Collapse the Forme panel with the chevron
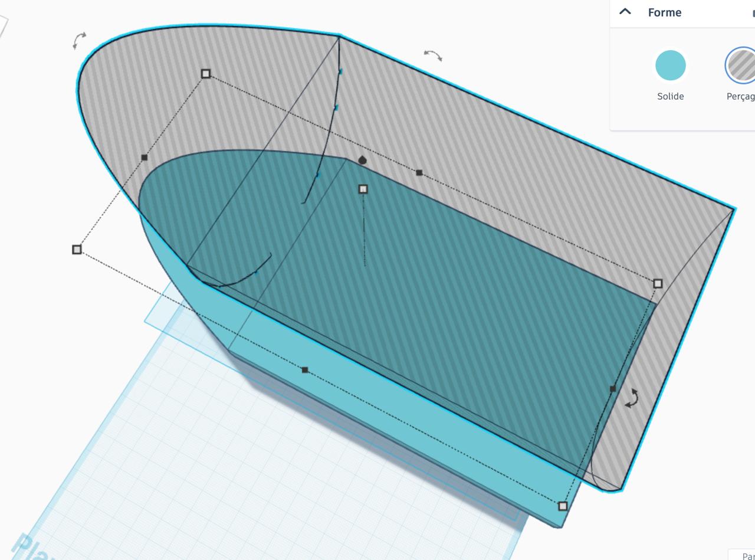 click(x=625, y=12)
